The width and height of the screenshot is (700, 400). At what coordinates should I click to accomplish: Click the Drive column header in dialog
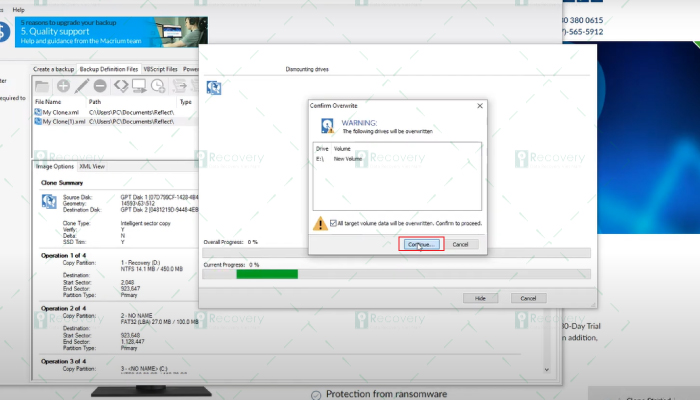coord(322,149)
